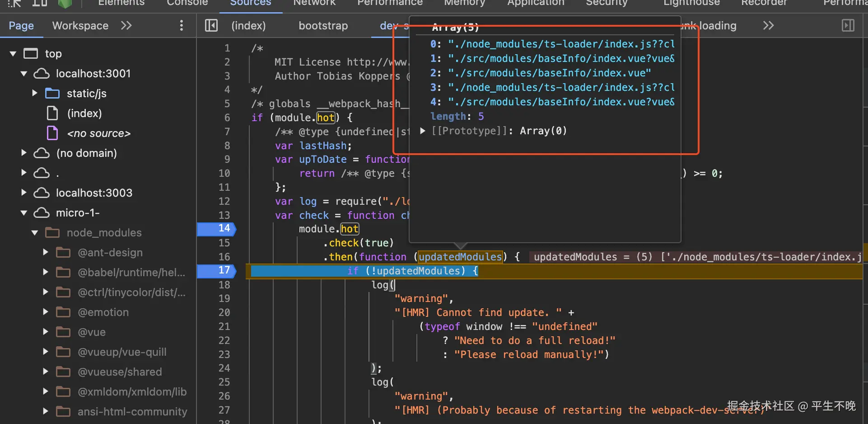Switch to the Memory panel tab
The image size is (868, 424).
tap(465, 3)
